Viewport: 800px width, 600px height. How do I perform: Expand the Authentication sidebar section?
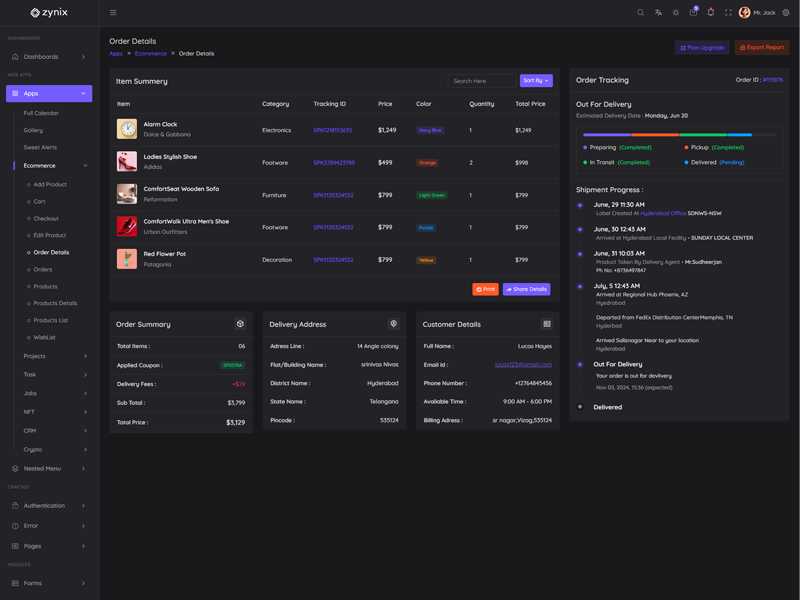48,506
